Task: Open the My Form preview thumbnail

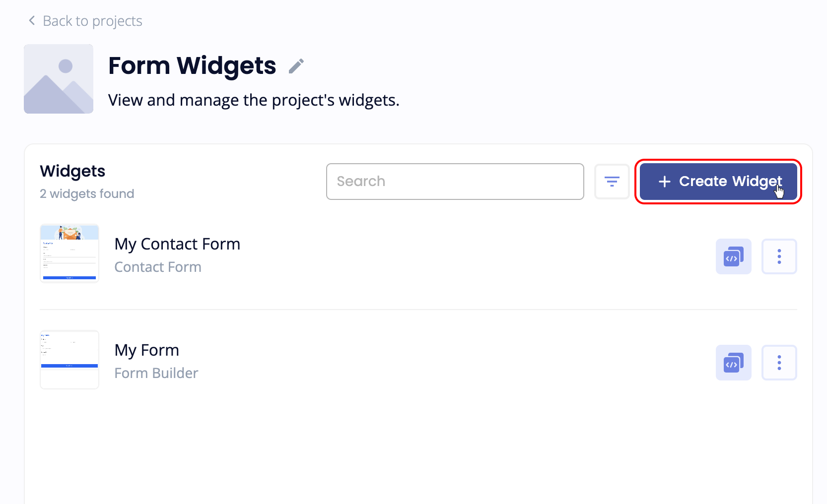Action: (69, 360)
